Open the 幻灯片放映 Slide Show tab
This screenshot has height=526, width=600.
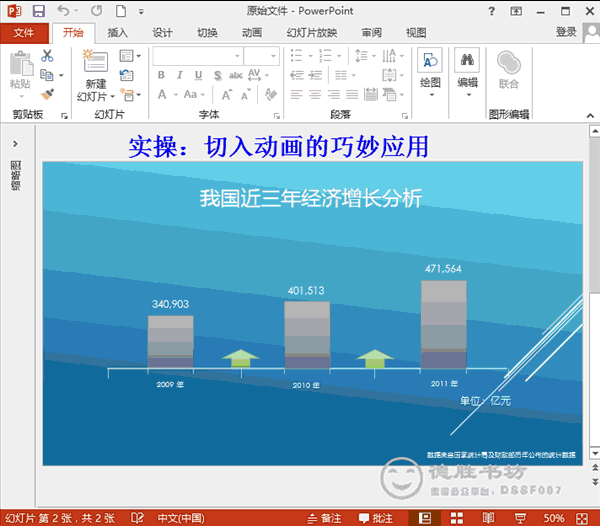click(312, 33)
